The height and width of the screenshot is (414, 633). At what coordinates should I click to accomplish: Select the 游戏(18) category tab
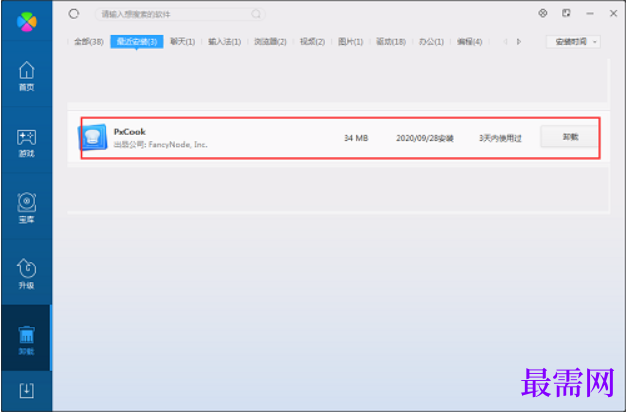pyautogui.click(x=391, y=42)
